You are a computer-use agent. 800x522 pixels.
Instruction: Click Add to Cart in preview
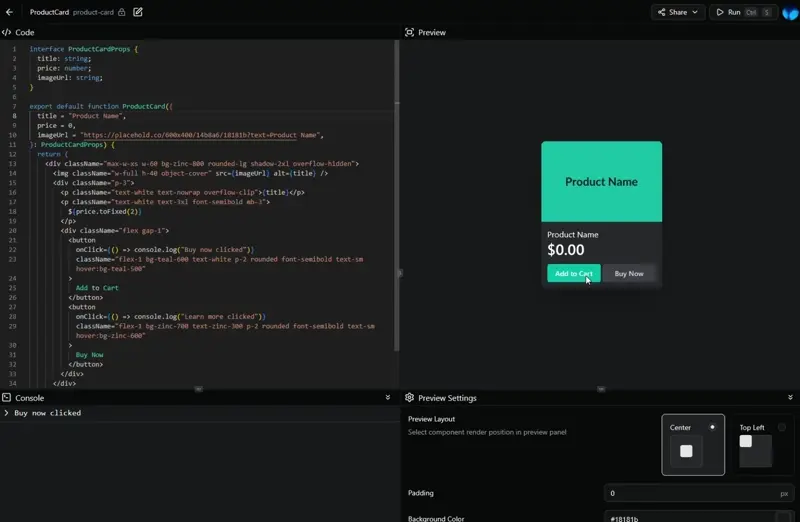[573, 273]
